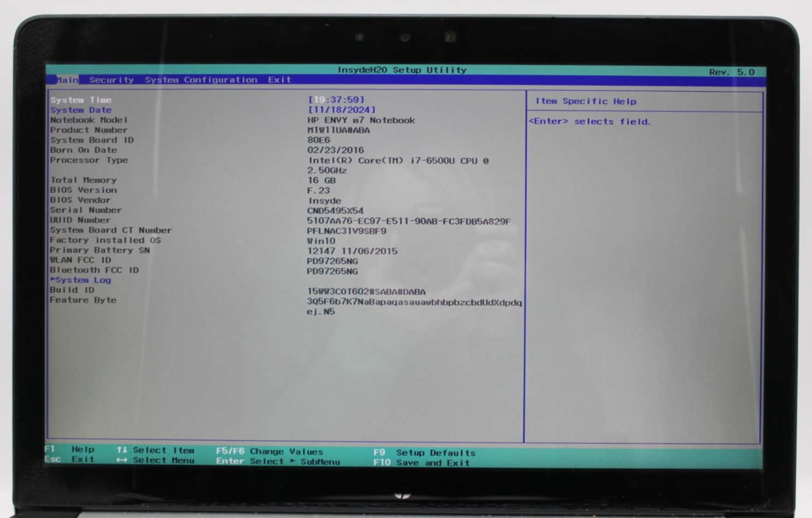
Task: Click the Win10 OS value
Action: [321, 241]
